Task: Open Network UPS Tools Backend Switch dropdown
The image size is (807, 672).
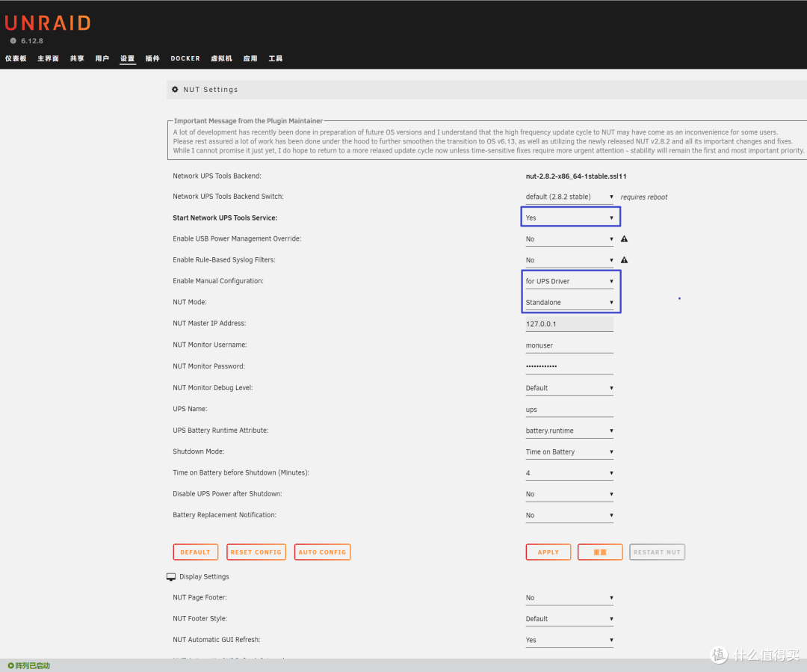Action: click(x=569, y=197)
